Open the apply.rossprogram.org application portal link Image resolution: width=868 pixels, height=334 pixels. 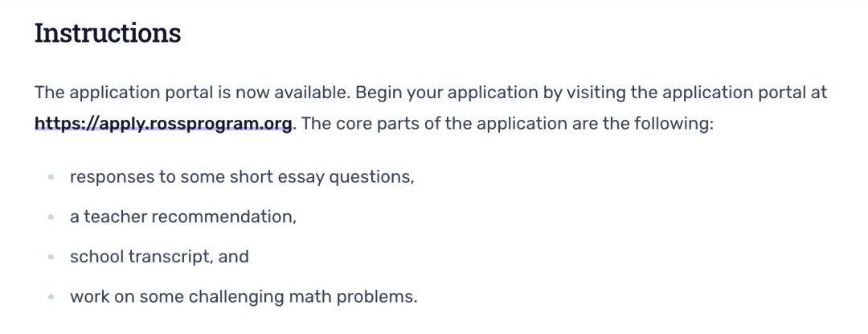point(163,123)
